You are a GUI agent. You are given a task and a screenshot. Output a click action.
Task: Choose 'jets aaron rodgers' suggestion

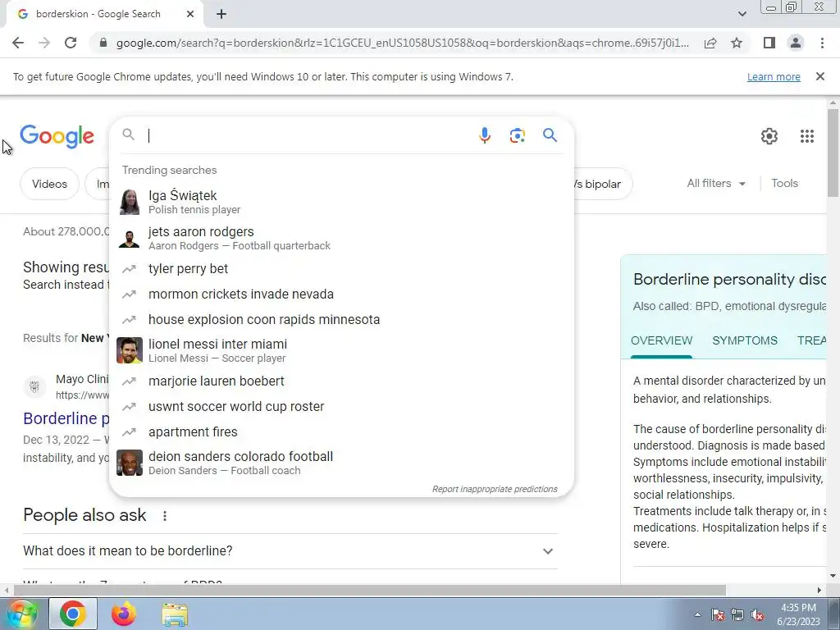pos(341,238)
